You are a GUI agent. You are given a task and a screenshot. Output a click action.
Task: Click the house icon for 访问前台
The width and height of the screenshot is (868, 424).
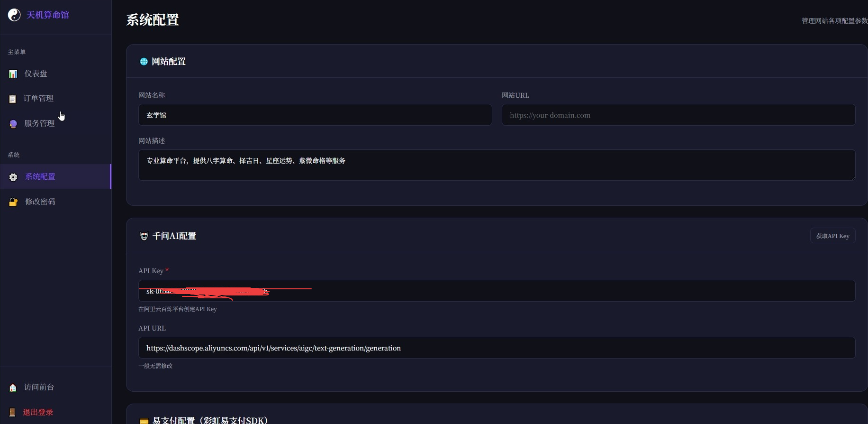tap(13, 387)
